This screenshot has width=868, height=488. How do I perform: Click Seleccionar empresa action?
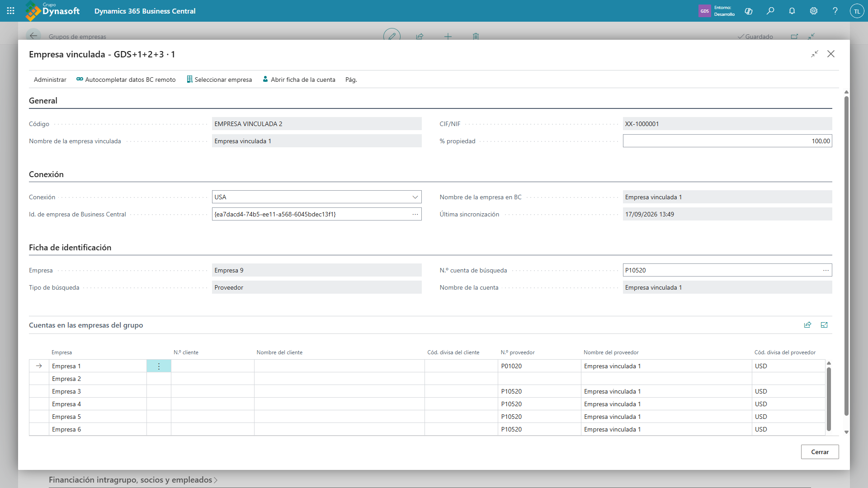click(x=219, y=80)
